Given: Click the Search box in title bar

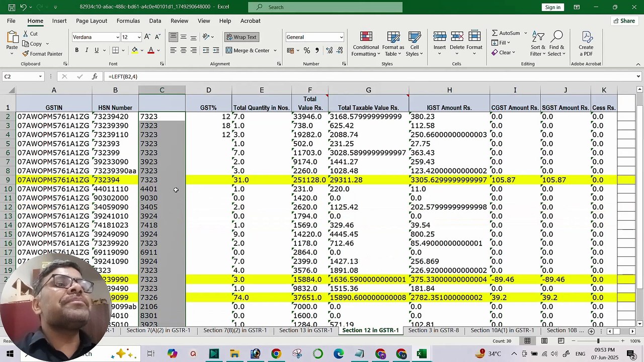Looking at the screenshot, I should (x=325, y=7).
